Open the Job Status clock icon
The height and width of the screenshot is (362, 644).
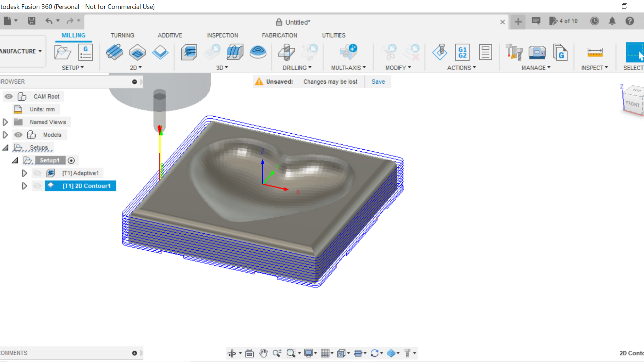[595, 21]
